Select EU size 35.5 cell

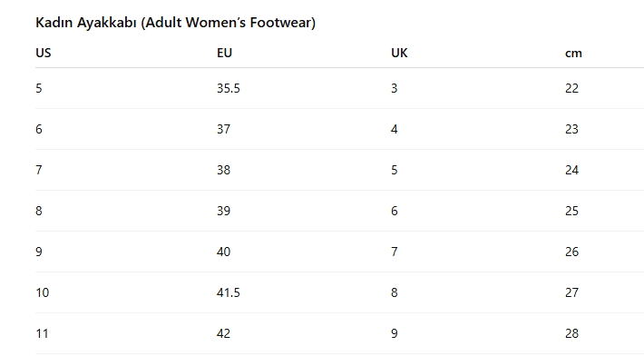click(x=229, y=88)
